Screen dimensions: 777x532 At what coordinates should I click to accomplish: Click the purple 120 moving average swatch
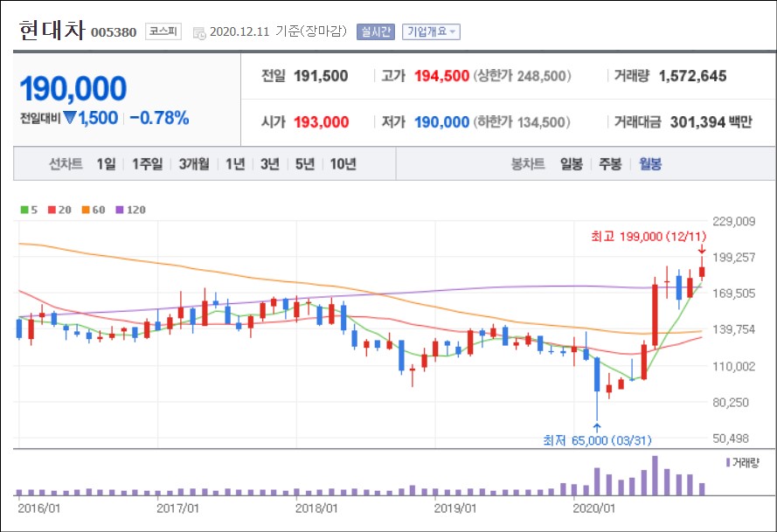pos(120,210)
